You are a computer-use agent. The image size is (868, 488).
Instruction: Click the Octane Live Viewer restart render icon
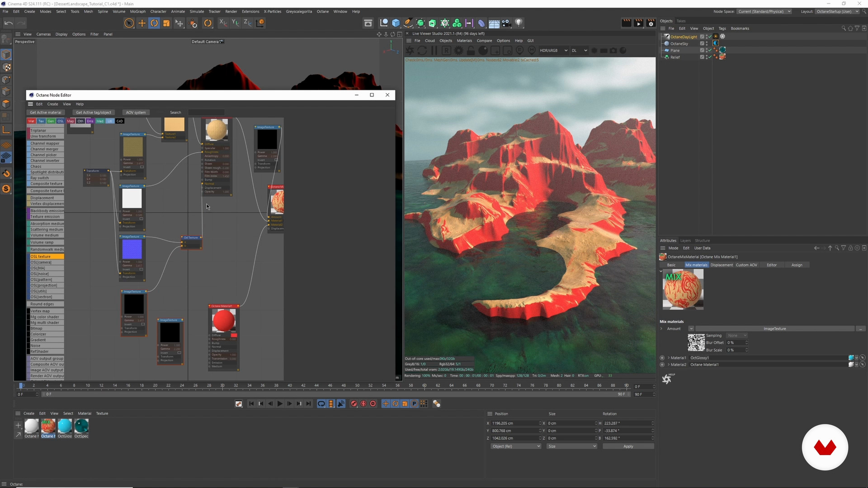(422, 51)
